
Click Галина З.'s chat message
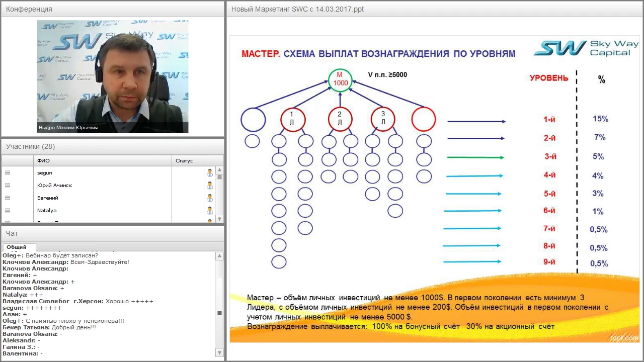(x=21, y=347)
